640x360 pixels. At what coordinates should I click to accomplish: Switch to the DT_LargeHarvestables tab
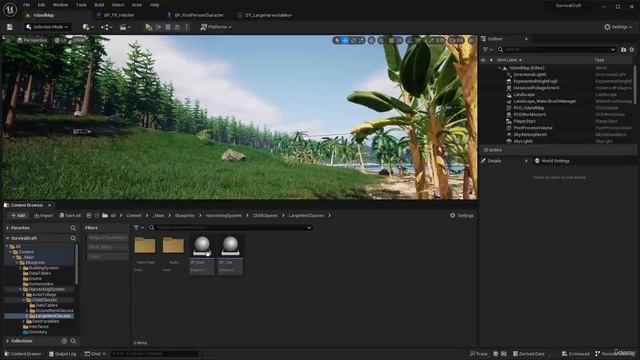[268, 15]
